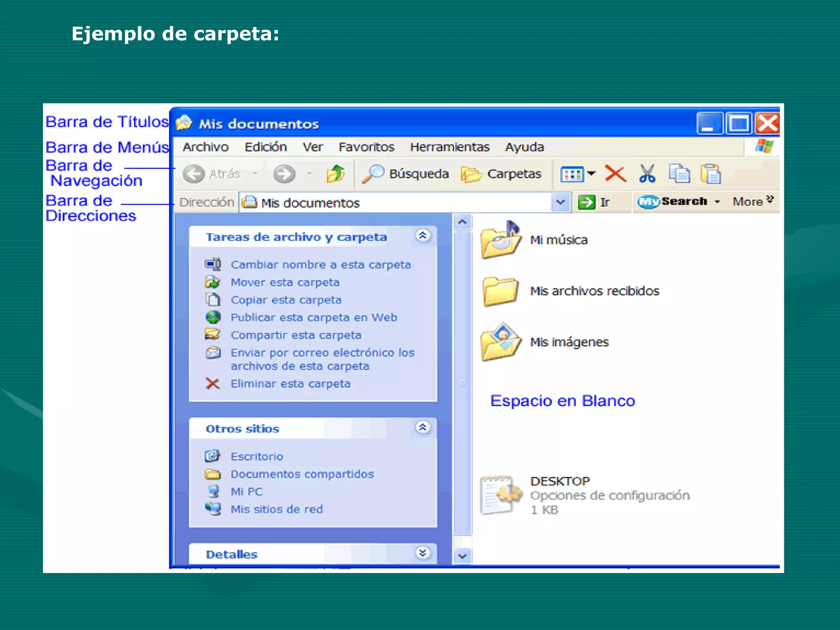Click the Up folder toolbar icon
The image size is (840, 630).
(x=336, y=174)
